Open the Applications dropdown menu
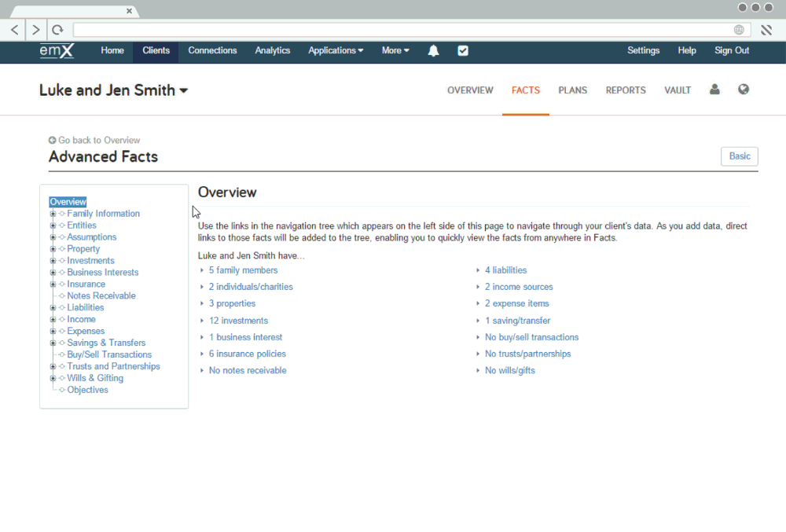Image resolution: width=786 pixels, height=532 pixels. click(336, 50)
